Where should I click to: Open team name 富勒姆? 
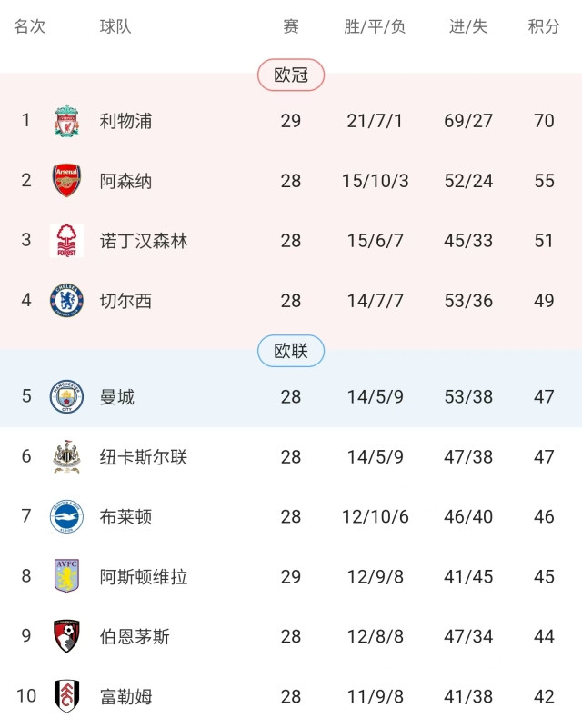(125, 696)
